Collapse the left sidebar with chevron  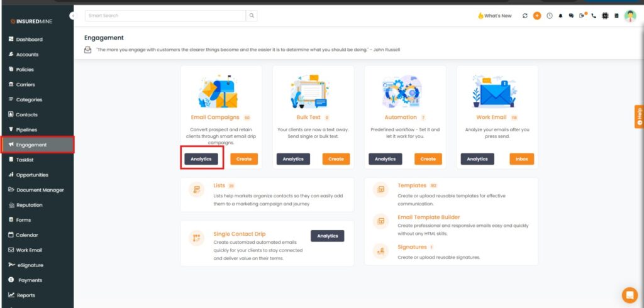point(73,15)
